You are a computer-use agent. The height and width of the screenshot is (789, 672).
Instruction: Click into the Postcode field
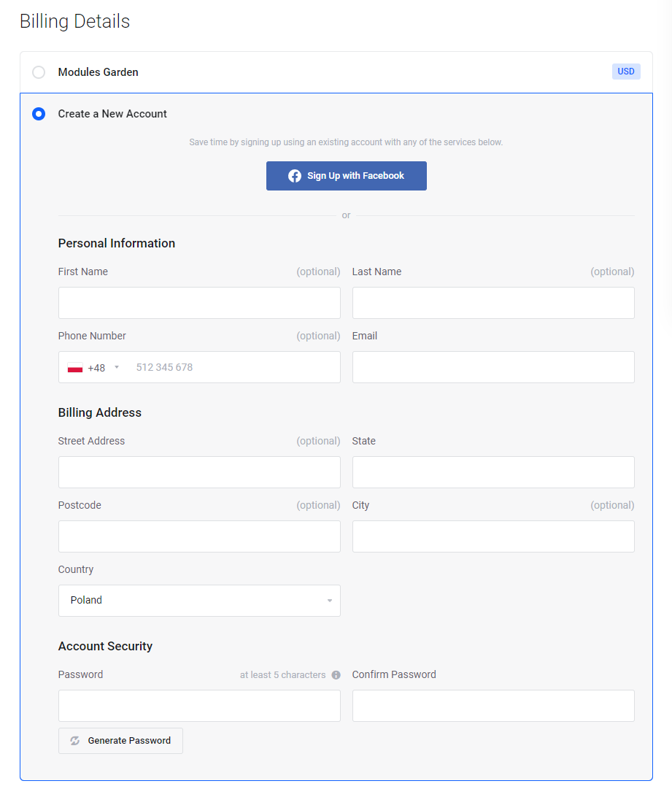point(199,536)
